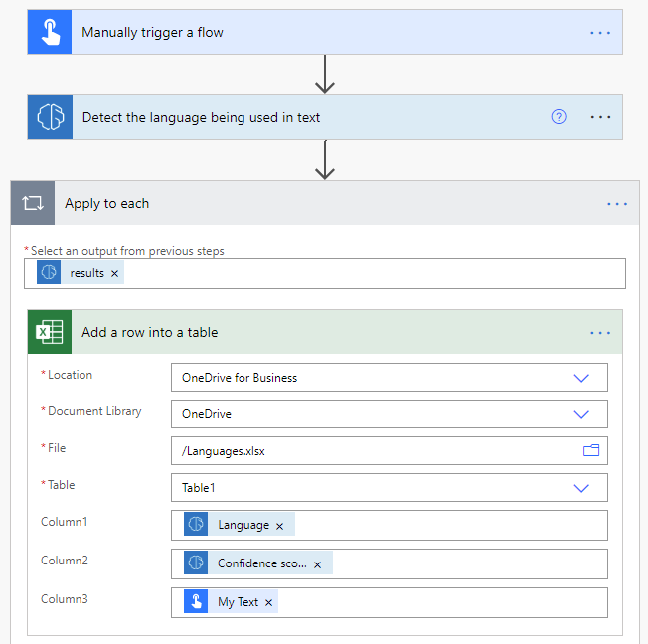Remove the Confidence score token from Column2

(x=317, y=564)
